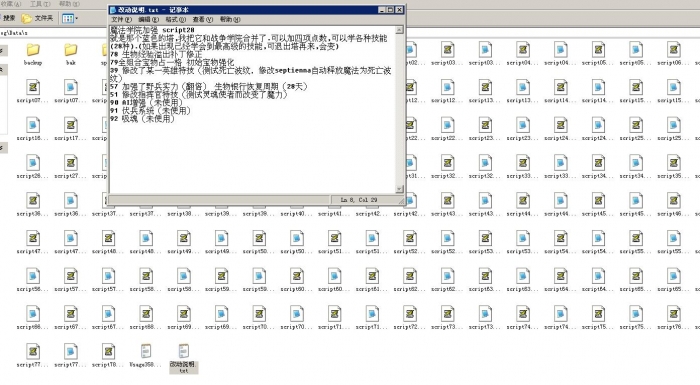The image size is (700, 385).
Task: Click Notepad scrollbar up arrow
Action: click(x=400, y=30)
